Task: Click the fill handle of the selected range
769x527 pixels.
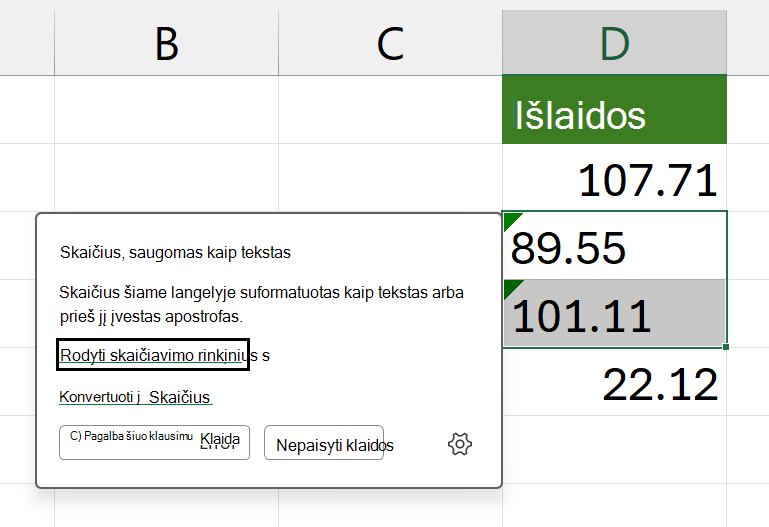Action: [x=726, y=347]
